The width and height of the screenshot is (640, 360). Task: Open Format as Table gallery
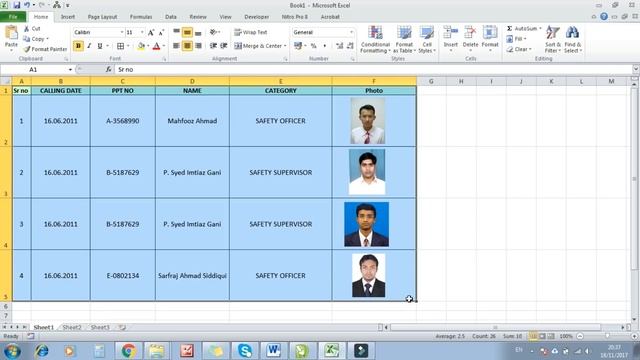(404, 39)
